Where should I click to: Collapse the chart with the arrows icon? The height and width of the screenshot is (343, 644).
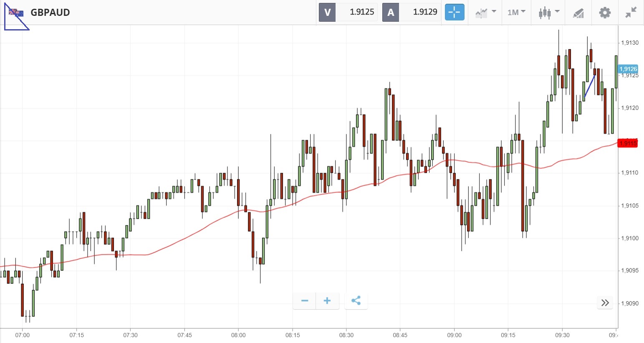click(x=631, y=13)
